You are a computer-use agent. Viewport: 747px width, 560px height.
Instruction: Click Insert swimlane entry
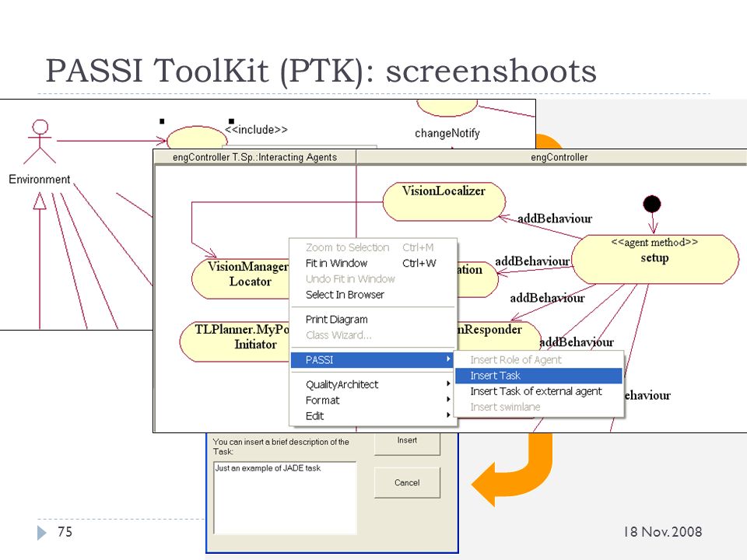(x=538, y=407)
